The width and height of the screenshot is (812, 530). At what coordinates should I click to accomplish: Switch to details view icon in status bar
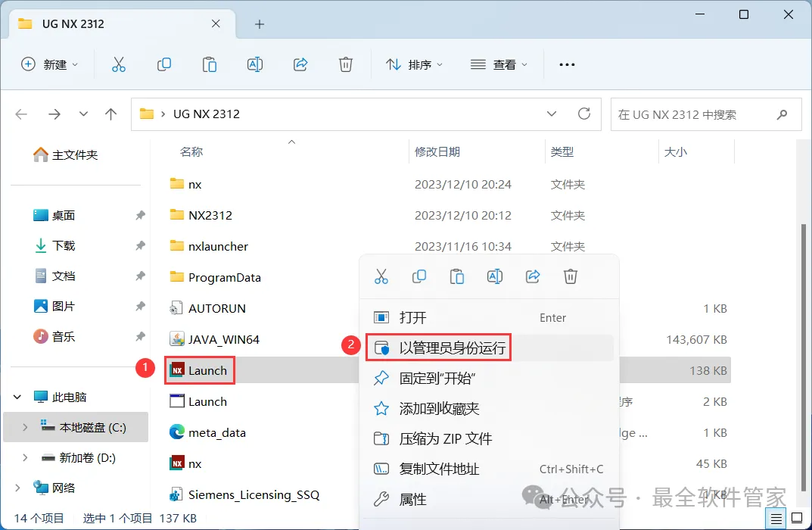776,518
